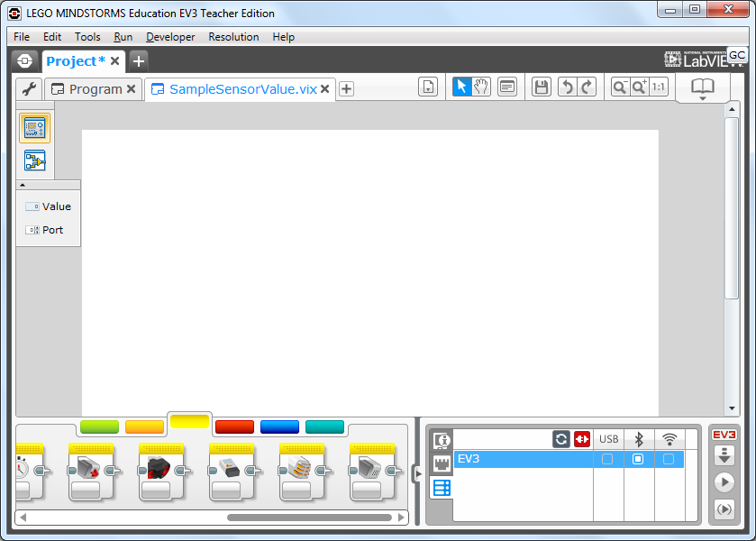Select the Value control item
The image size is (756, 541).
coord(49,206)
